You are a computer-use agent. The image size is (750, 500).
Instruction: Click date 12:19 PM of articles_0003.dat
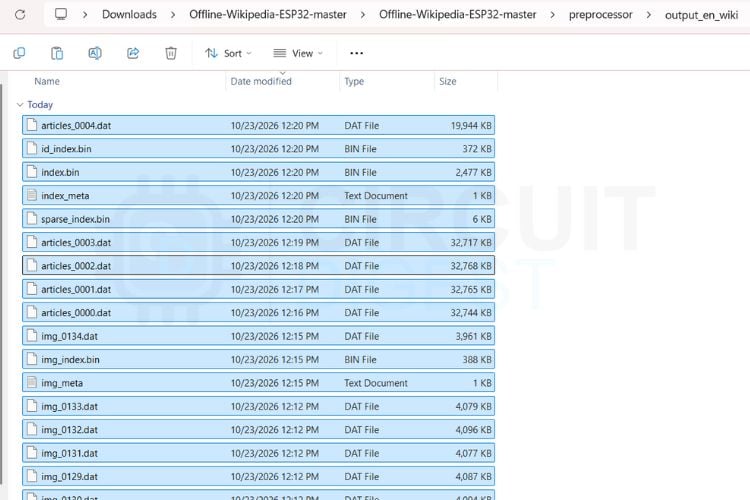click(275, 242)
